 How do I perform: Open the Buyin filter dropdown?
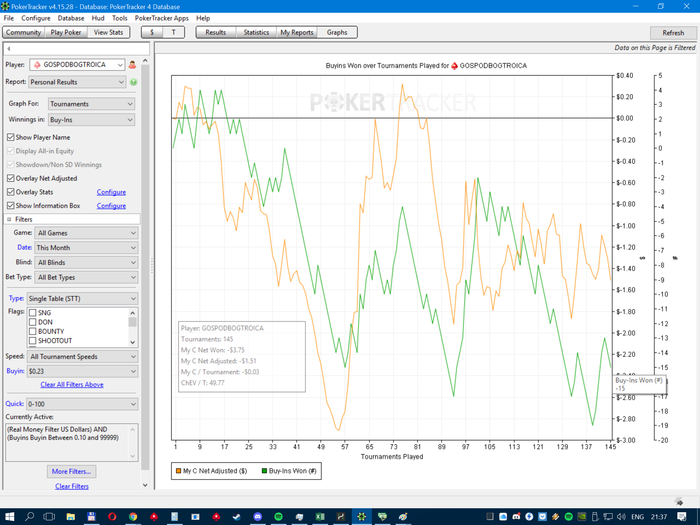point(82,371)
